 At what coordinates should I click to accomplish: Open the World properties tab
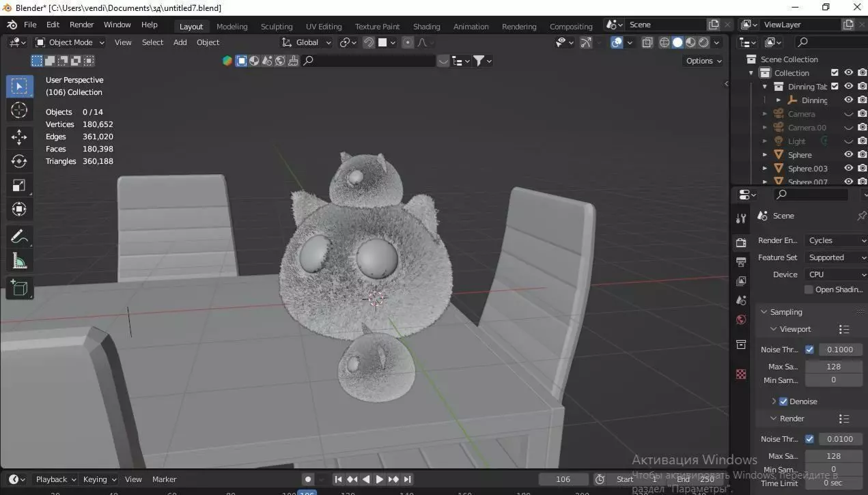741,320
